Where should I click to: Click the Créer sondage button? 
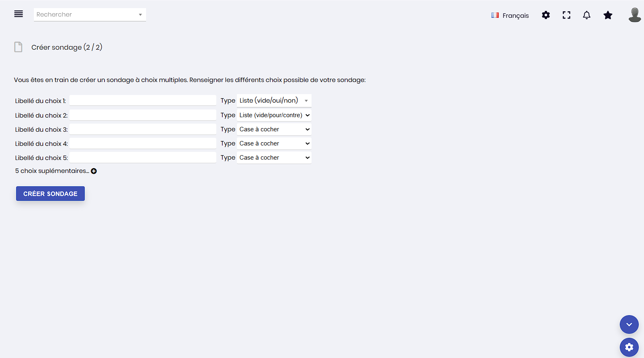(x=50, y=194)
